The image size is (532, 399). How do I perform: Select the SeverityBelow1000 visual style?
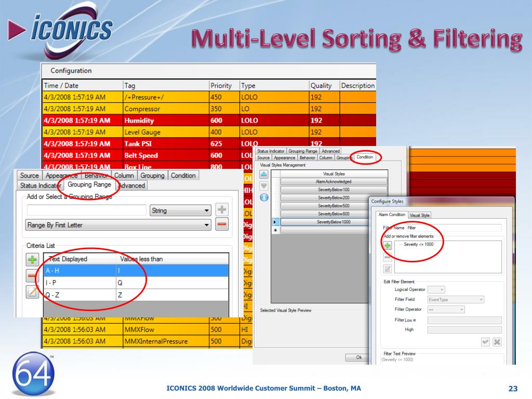(325, 222)
